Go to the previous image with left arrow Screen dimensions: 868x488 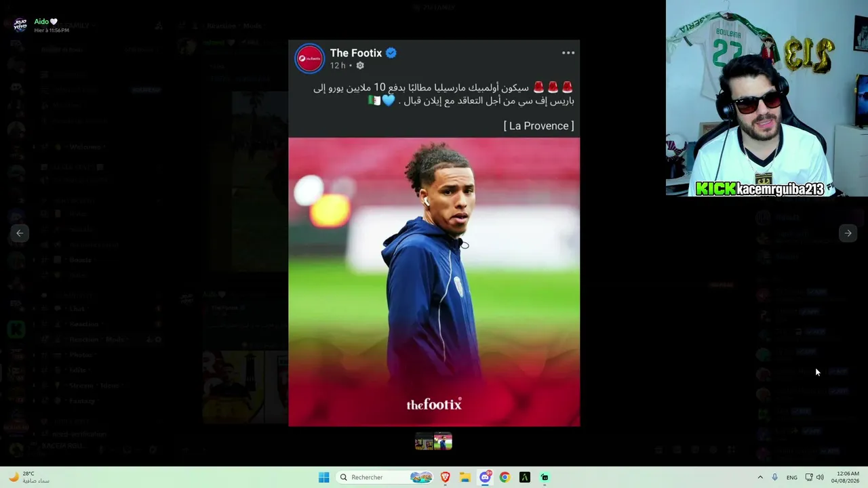pos(20,233)
